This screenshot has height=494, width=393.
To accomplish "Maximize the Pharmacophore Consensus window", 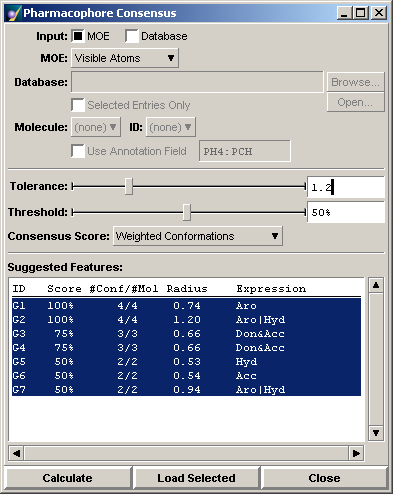I will 361,13.
